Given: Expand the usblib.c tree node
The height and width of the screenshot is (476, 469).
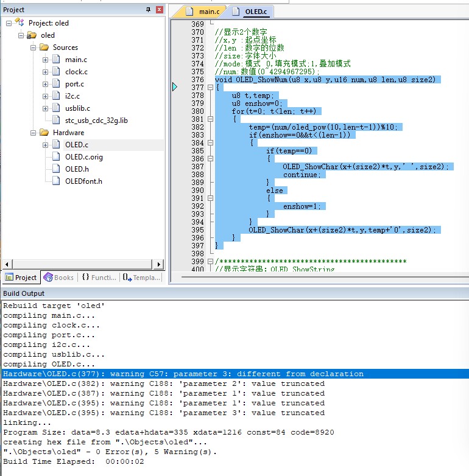Looking at the screenshot, I should (x=45, y=108).
